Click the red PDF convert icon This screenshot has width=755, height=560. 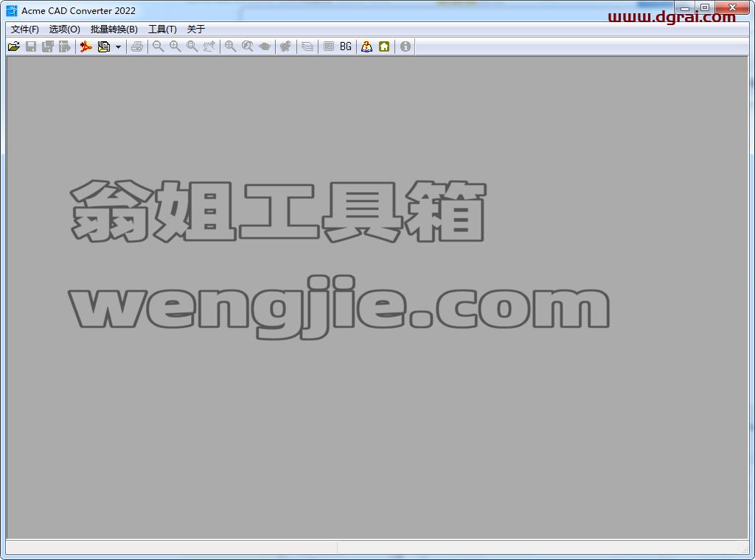pyautogui.click(x=86, y=46)
